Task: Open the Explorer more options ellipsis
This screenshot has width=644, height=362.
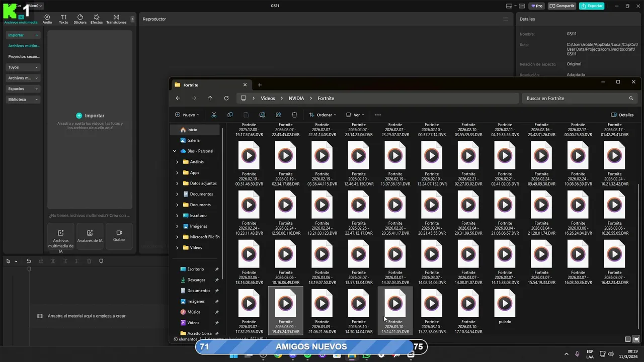Action: point(378,115)
